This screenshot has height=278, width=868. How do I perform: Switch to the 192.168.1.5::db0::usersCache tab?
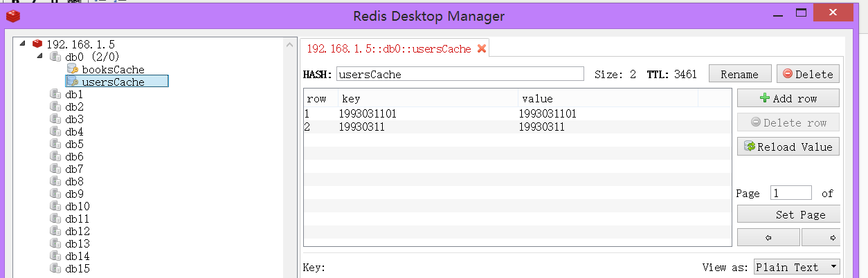(388, 48)
